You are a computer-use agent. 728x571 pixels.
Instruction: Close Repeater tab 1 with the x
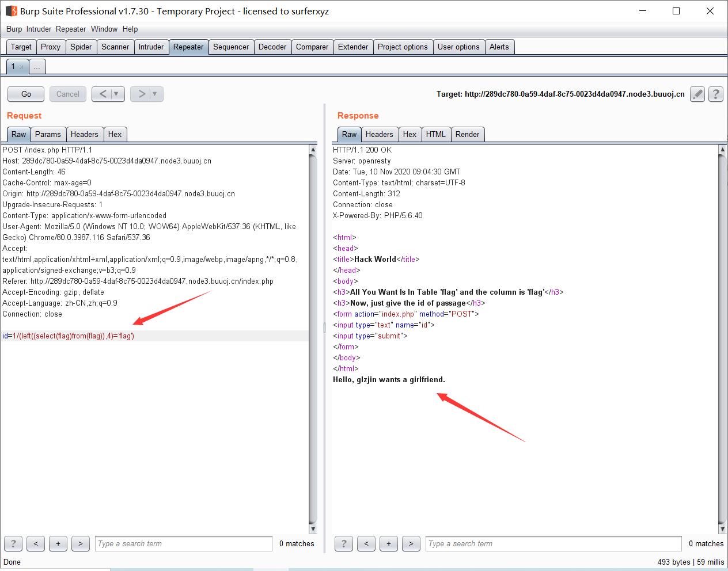(22, 67)
